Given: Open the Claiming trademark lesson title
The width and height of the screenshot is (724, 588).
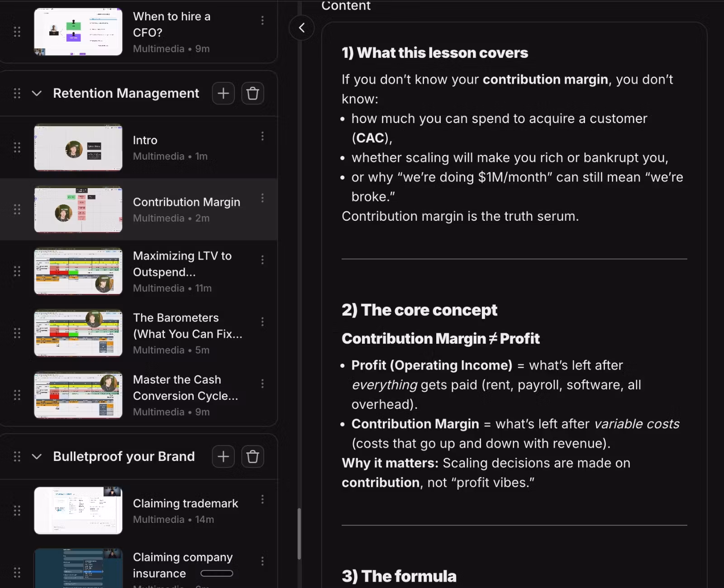Looking at the screenshot, I should coord(186,503).
